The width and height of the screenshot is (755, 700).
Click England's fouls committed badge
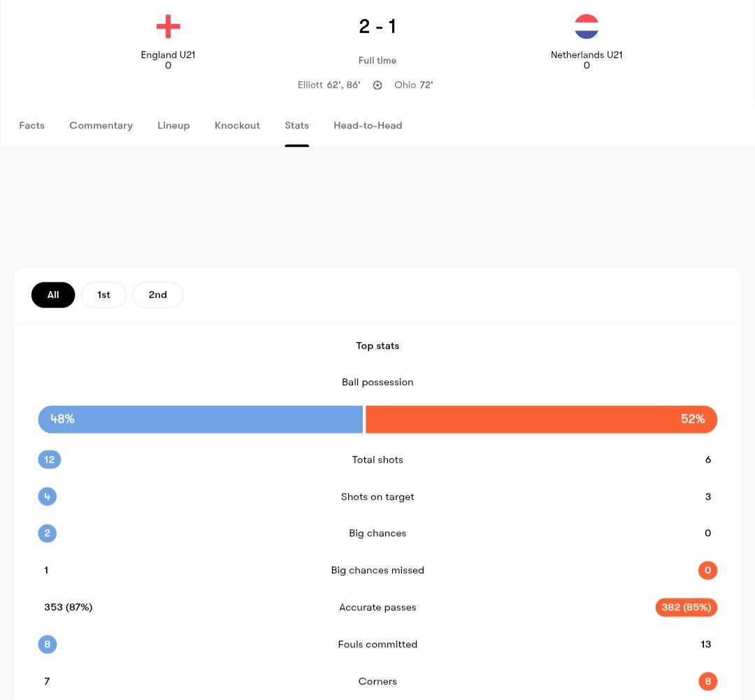(x=48, y=644)
